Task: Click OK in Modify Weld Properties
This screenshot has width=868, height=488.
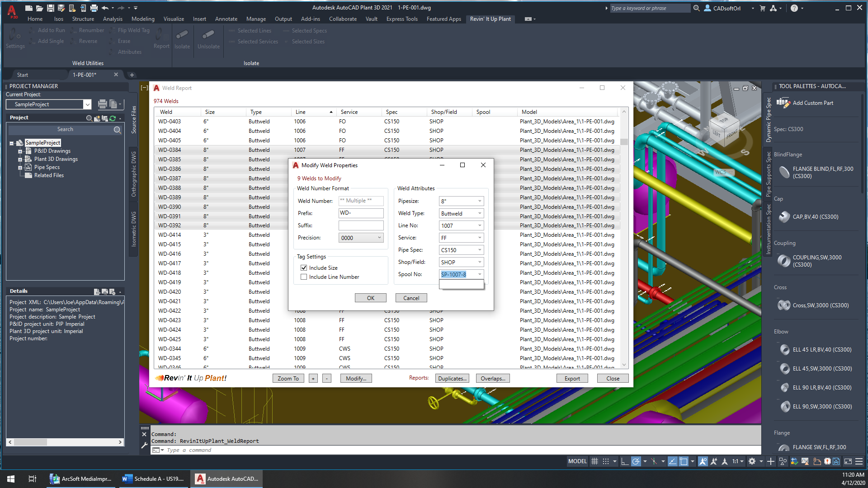Action: [370, 298]
